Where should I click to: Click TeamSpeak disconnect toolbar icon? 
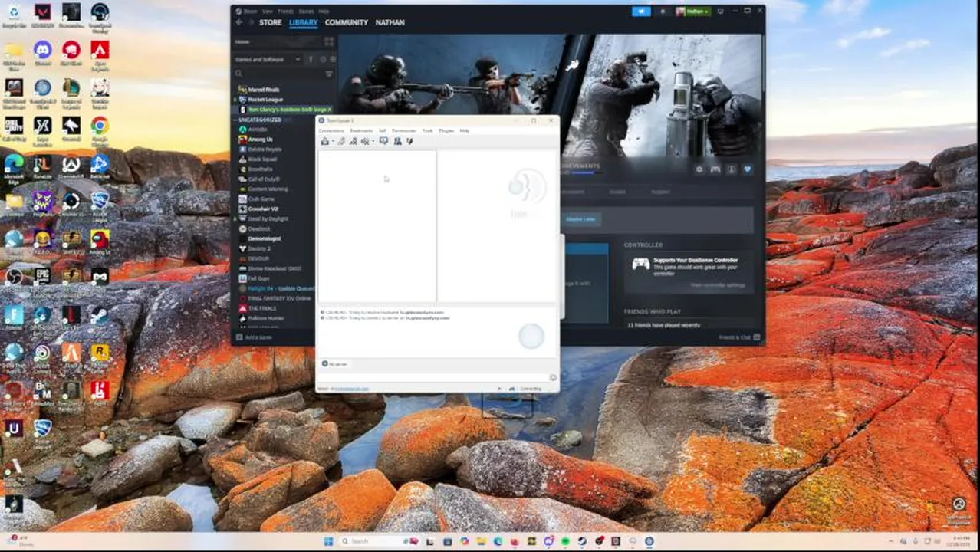(342, 141)
